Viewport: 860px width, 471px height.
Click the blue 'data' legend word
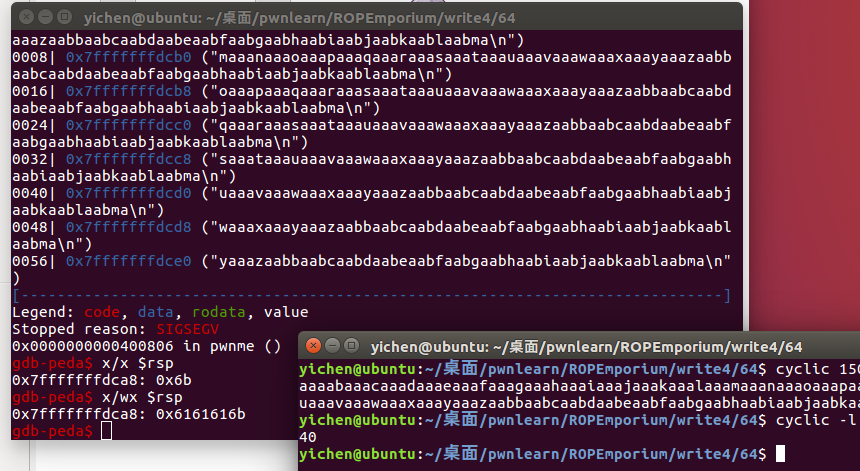(x=156, y=312)
